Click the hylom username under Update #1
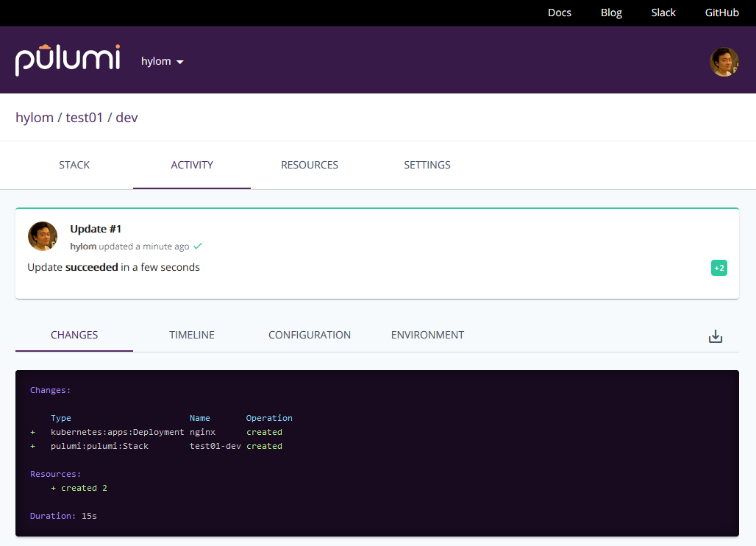The width and height of the screenshot is (756, 546). coord(83,247)
